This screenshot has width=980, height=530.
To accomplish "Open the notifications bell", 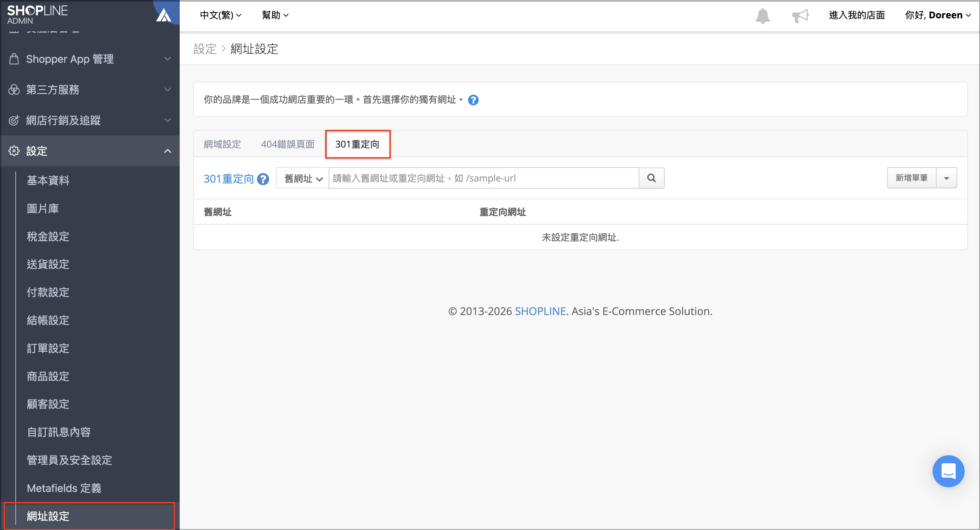I will (763, 16).
